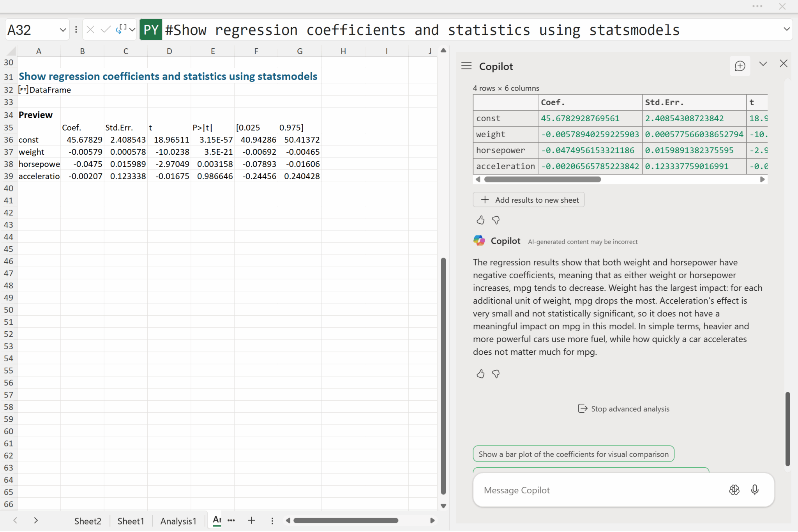Start a new Copilot chat

[x=739, y=66]
